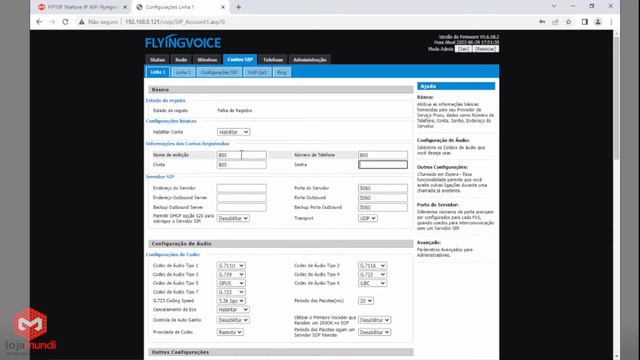Viewport: 640px width, 360px height.
Task: Open the Rede menu tab
Action: [x=181, y=60]
